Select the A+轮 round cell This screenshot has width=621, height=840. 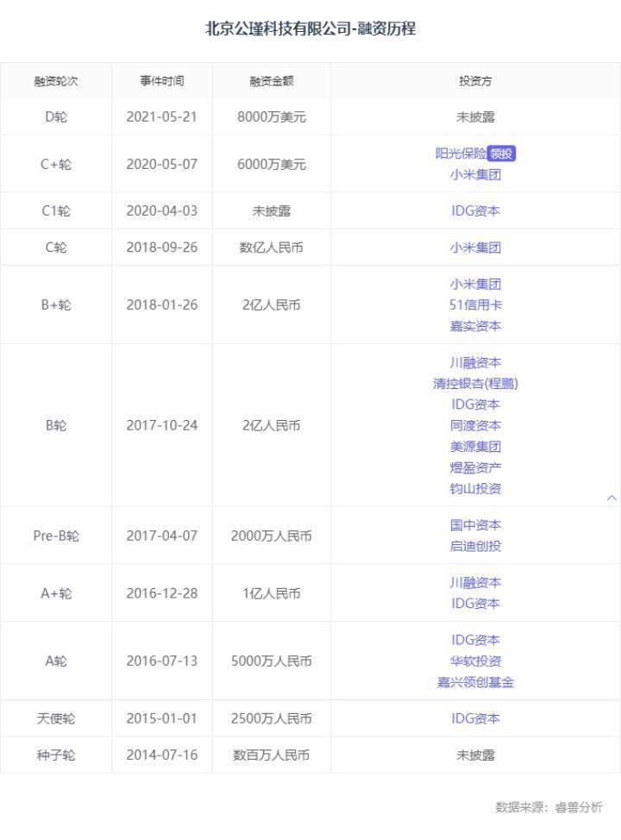click(56, 593)
